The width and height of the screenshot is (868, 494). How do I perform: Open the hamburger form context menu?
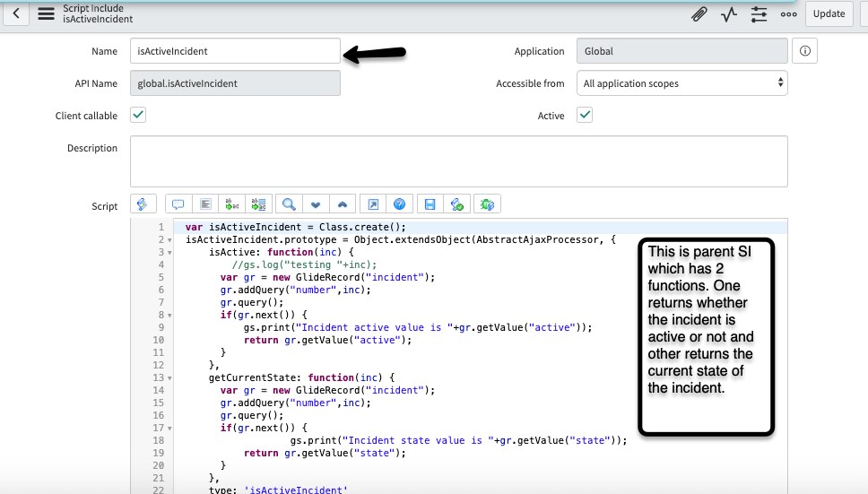pyautogui.click(x=46, y=13)
